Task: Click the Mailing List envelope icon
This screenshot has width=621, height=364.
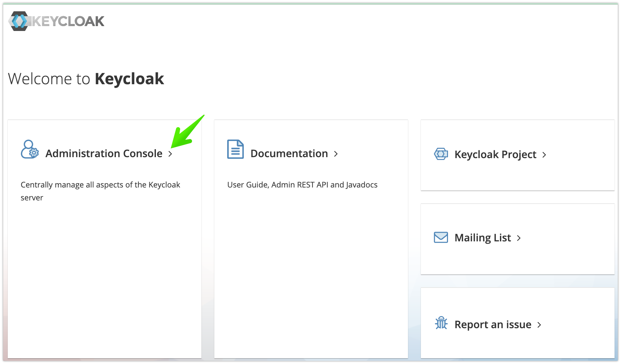Action: point(441,238)
